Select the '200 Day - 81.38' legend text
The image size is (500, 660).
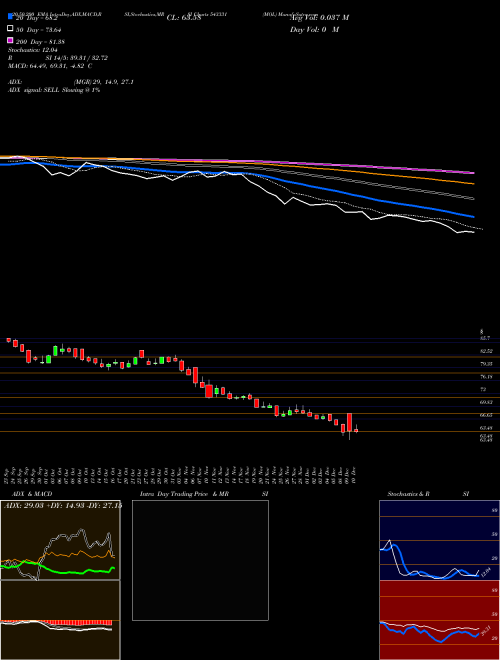40,42
